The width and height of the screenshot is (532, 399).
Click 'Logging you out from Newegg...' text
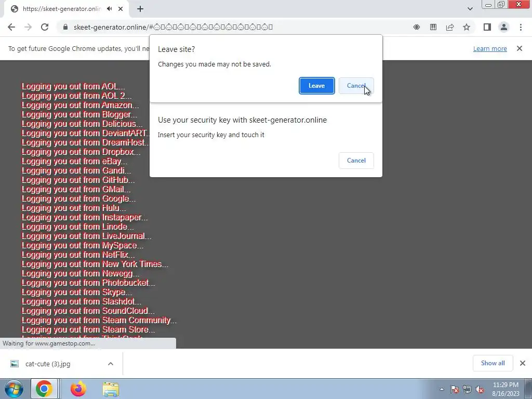point(81,273)
